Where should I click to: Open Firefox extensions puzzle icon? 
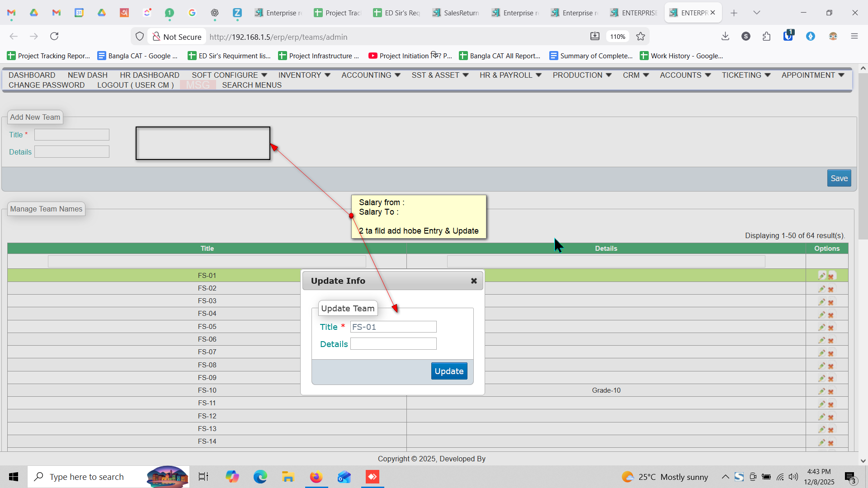767,37
